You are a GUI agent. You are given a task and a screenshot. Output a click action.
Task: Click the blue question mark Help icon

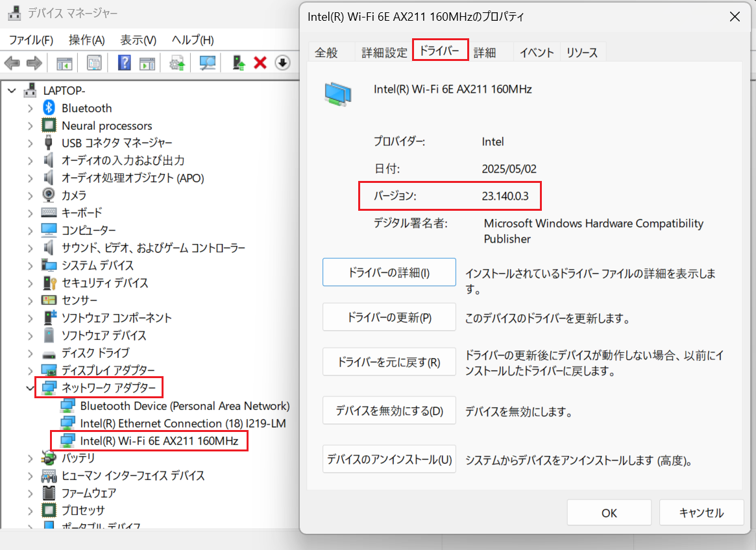[x=125, y=63]
